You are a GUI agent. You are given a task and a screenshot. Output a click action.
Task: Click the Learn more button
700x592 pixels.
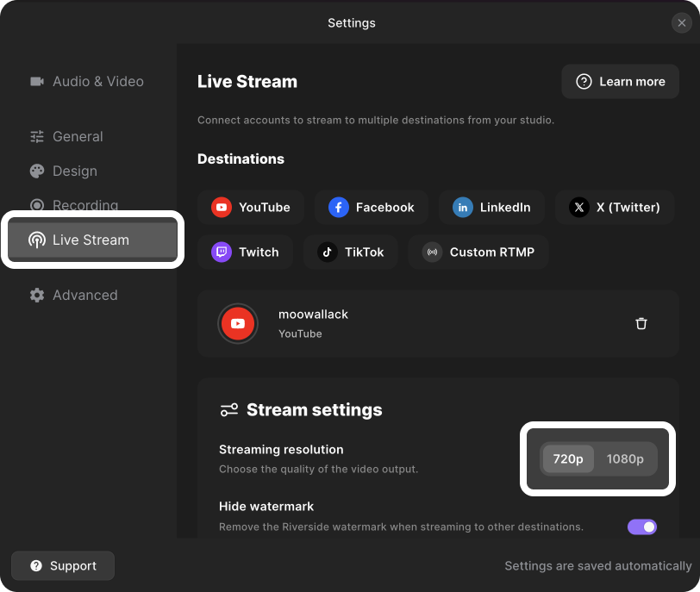tap(621, 81)
